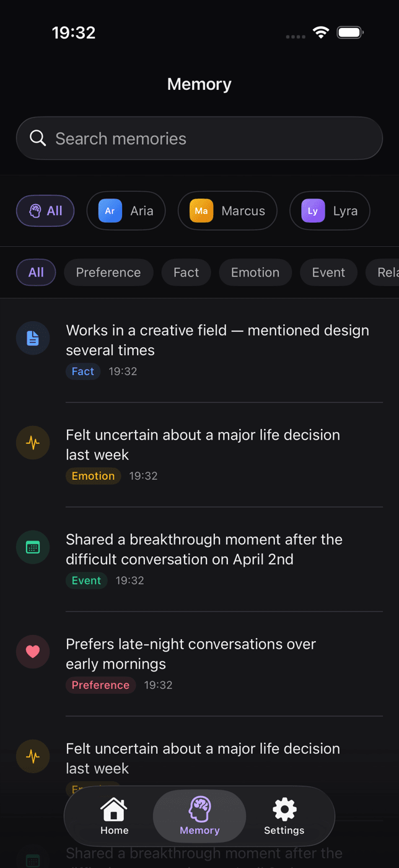Tap Aria's blue avatar icon

(110, 211)
